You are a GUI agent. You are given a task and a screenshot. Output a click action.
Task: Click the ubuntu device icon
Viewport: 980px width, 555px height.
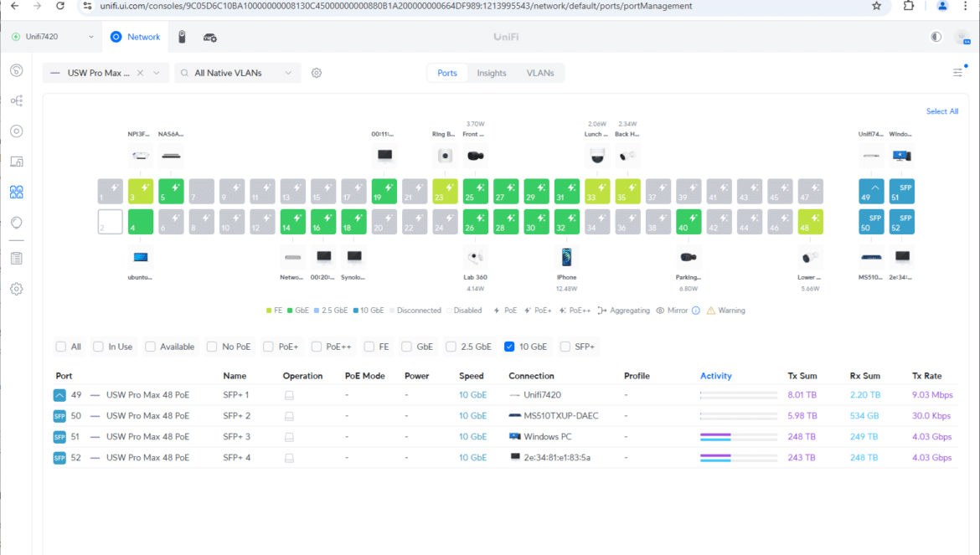tap(141, 257)
